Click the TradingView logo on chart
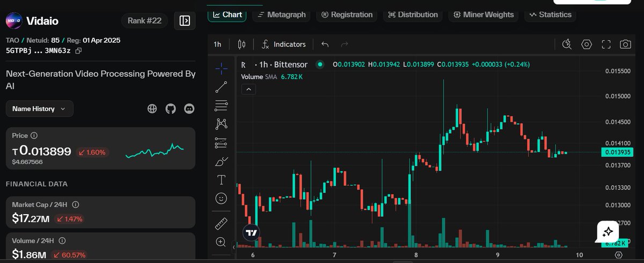Screen dimensions: 644x263 pos(251,232)
